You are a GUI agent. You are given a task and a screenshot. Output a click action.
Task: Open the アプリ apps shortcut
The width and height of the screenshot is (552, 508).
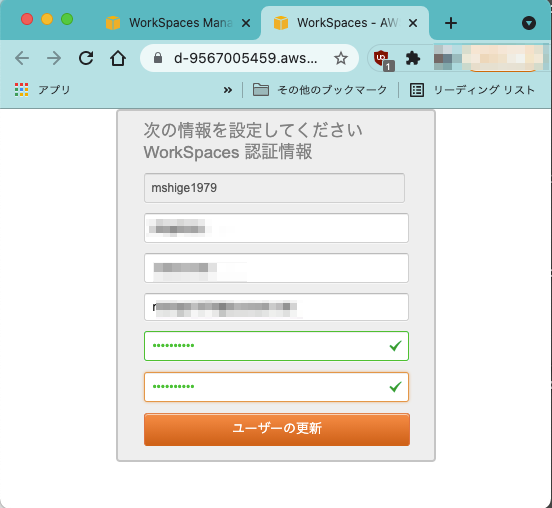pyautogui.click(x=43, y=90)
